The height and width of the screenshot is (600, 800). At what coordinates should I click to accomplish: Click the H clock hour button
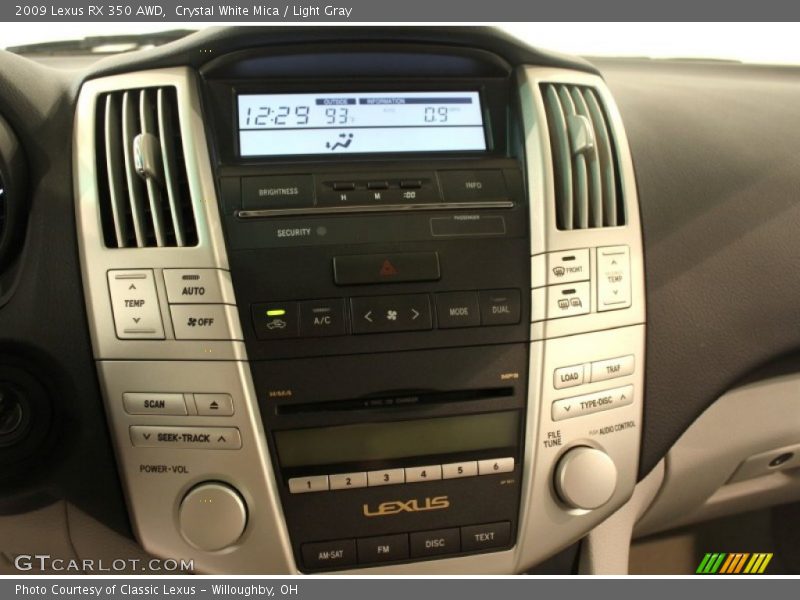pos(343,189)
